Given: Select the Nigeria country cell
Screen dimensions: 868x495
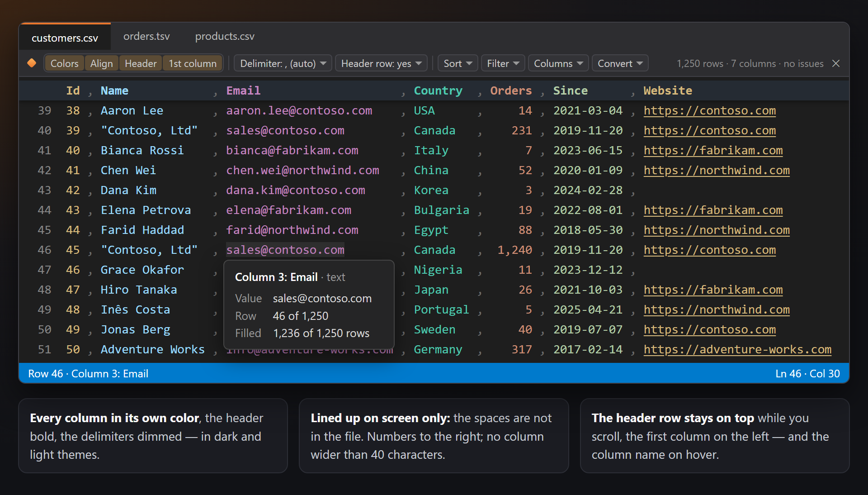Looking at the screenshot, I should click(x=438, y=270).
